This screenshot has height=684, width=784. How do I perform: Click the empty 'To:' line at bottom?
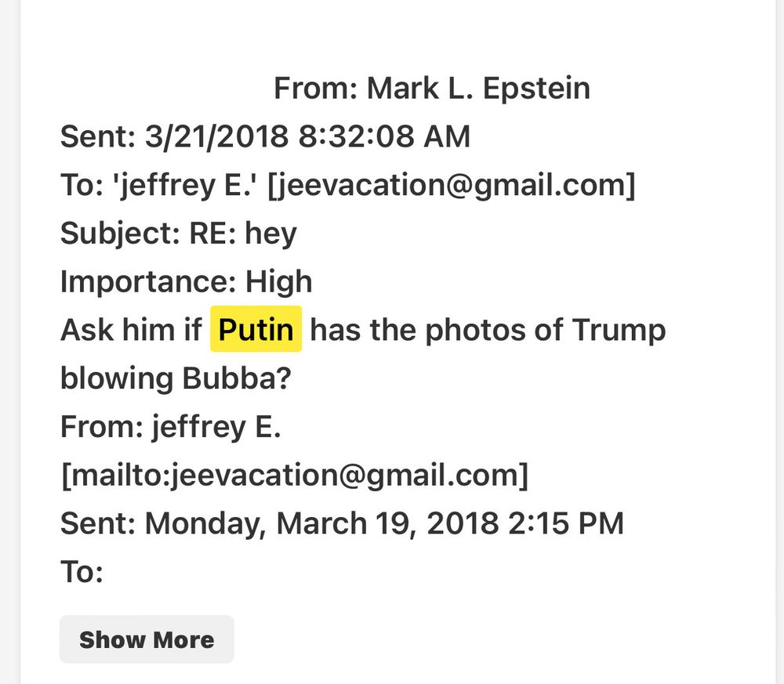coord(82,572)
